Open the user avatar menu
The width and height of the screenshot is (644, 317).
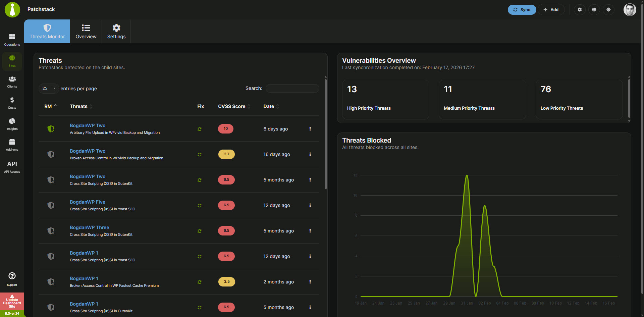pos(630,10)
